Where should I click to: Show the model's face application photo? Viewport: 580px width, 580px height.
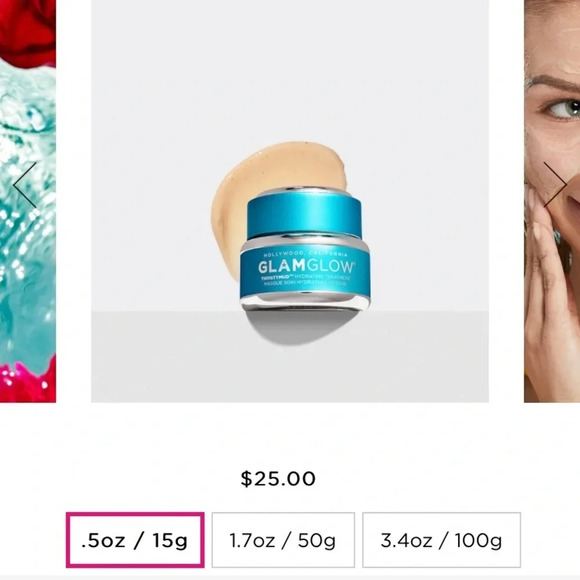tap(552, 201)
